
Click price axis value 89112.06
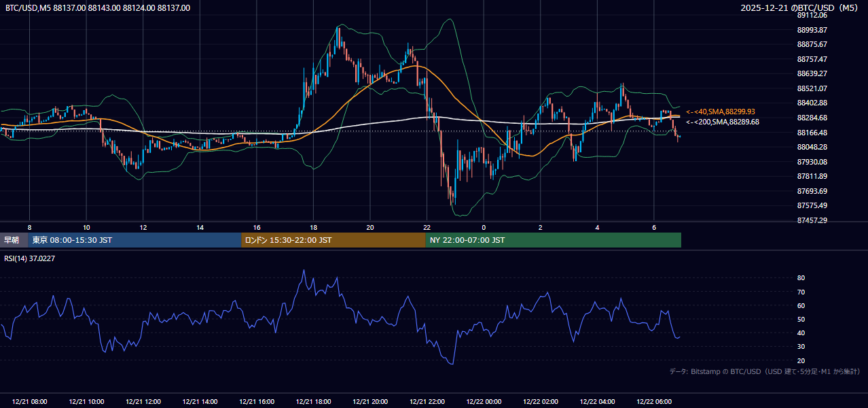click(812, 15)
